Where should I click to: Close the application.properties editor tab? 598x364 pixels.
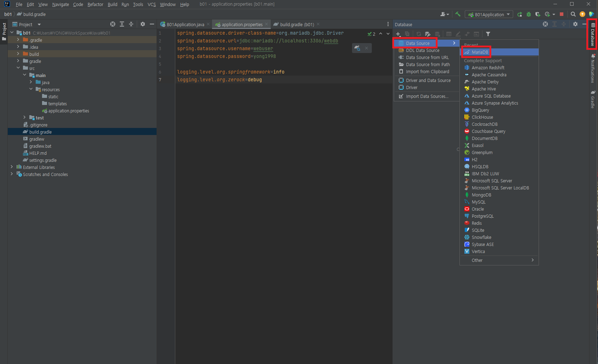(x=266, y=24)
